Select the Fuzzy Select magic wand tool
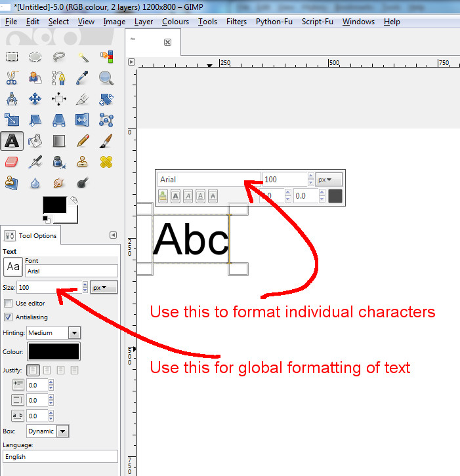This screenshot has height=476, width=460. coord(83,57)
